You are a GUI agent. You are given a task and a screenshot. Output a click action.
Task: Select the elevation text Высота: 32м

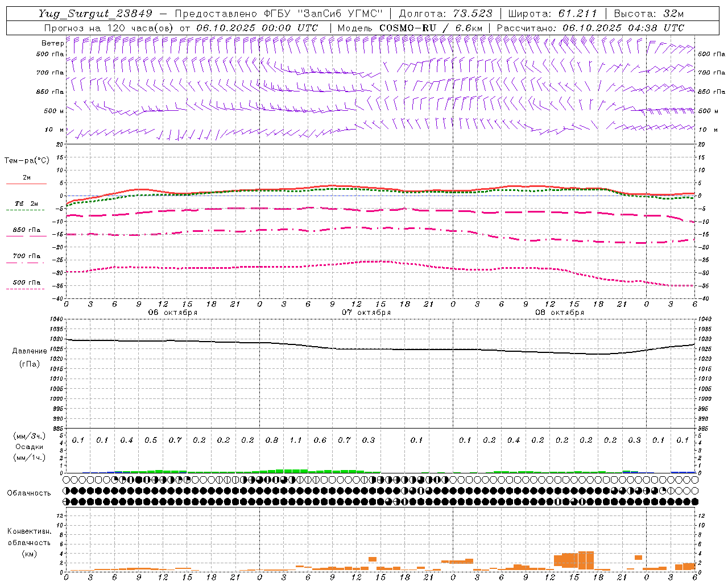[x=649, y=14]
